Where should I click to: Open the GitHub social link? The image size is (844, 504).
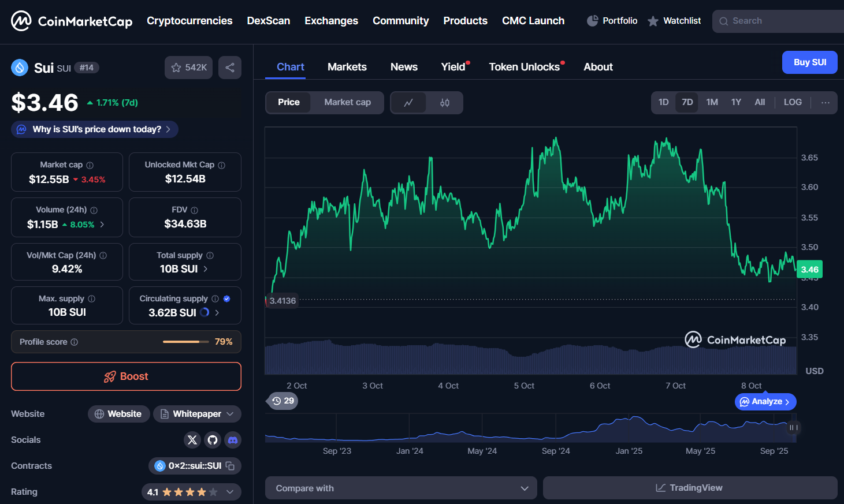pyautogui.click(x=213, y=440)
